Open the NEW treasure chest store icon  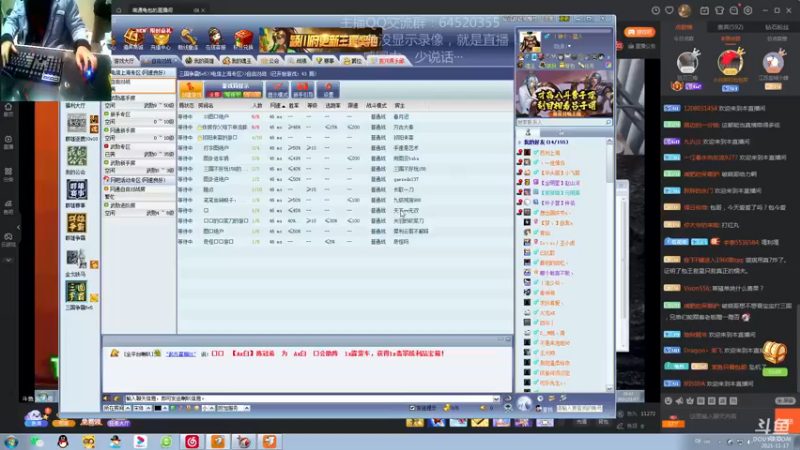[134, 37]
